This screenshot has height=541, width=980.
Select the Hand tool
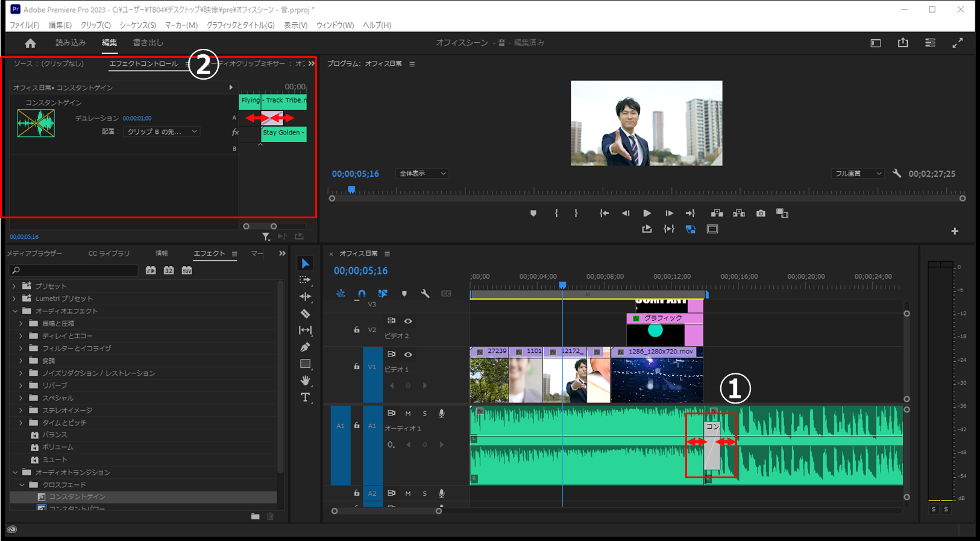point(306,381)
